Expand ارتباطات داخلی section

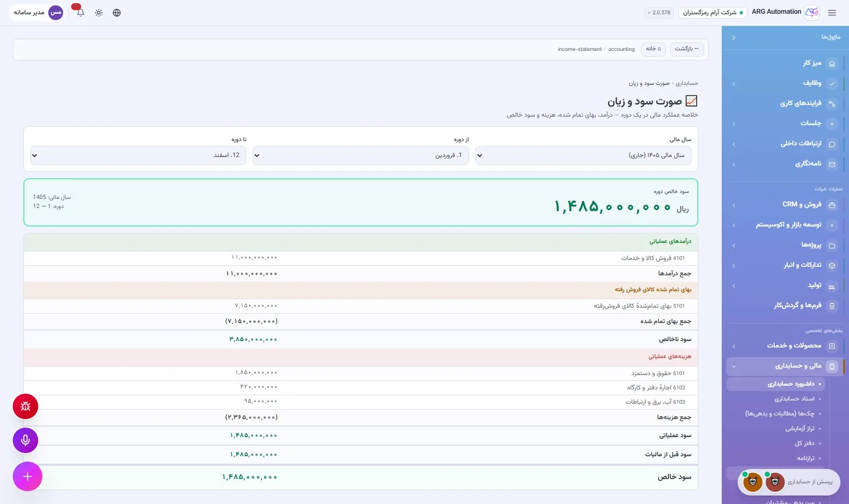coord(734,144)
